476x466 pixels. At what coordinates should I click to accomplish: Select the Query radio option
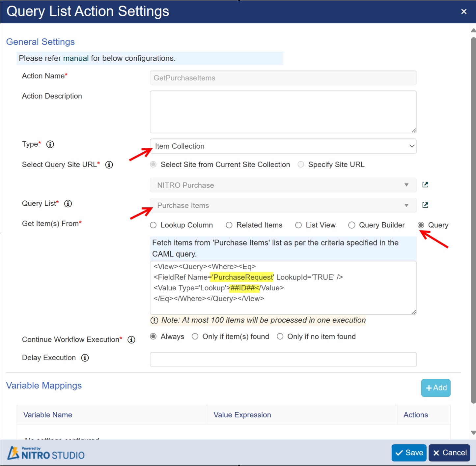coord(421,225)
